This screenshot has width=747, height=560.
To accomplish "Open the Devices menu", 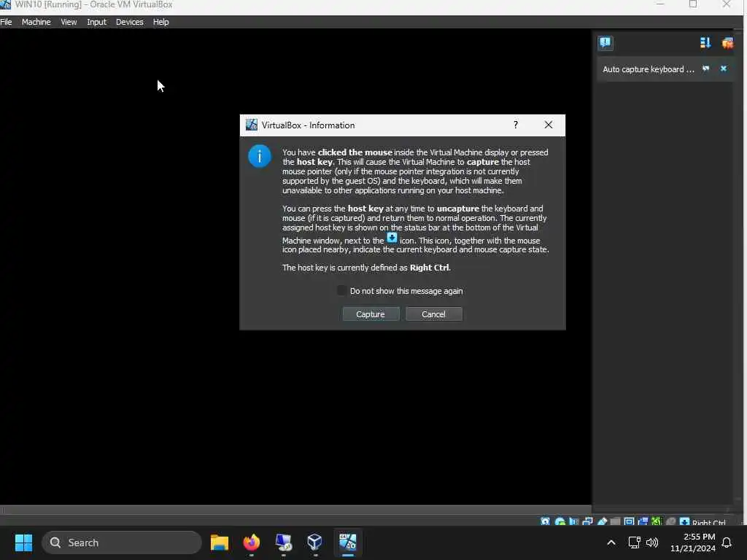I will (130, 22).
